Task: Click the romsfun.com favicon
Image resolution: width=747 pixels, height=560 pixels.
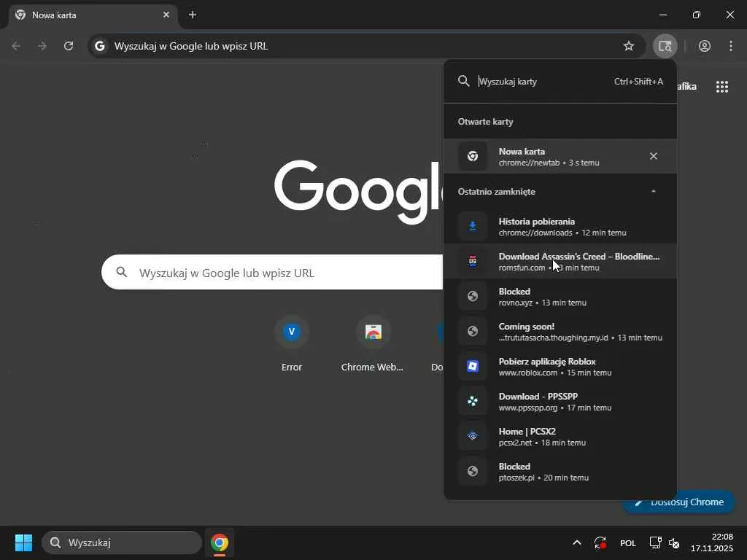Action: tap(473, 261)
